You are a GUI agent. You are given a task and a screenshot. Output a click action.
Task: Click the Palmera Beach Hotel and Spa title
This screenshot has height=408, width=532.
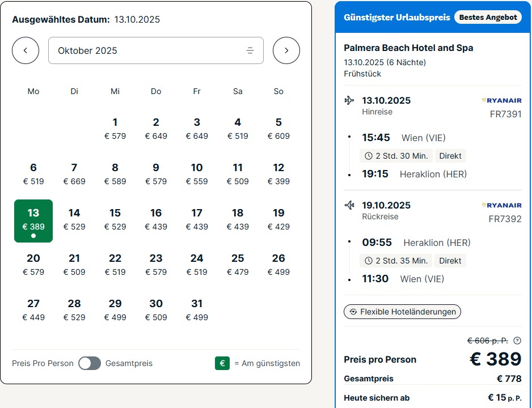pos(408,48)
